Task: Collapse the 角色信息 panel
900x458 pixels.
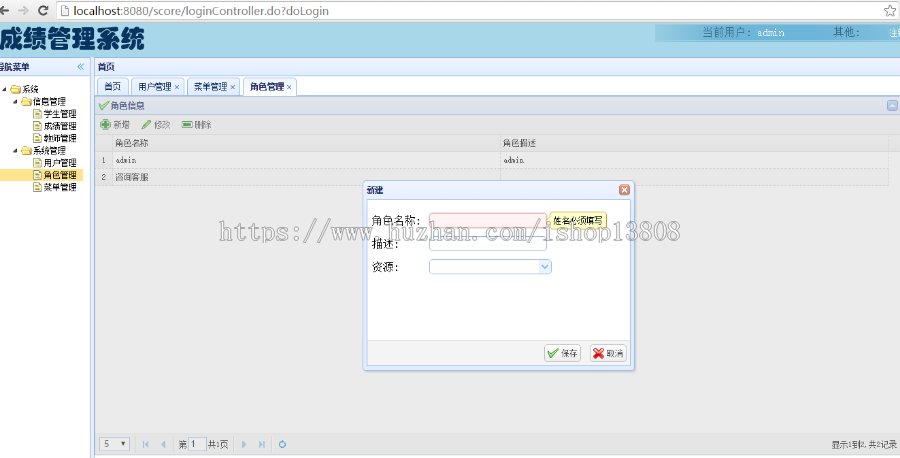Action: 892,106
